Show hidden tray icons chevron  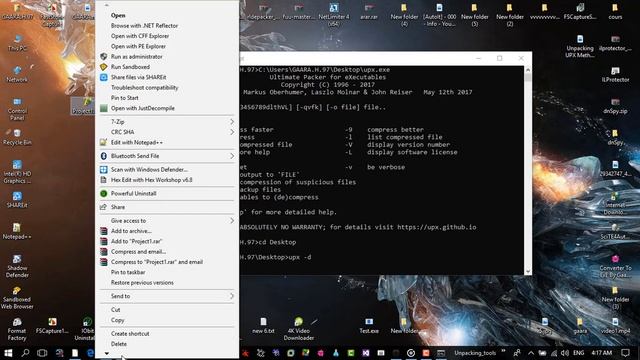click(531, 353)
